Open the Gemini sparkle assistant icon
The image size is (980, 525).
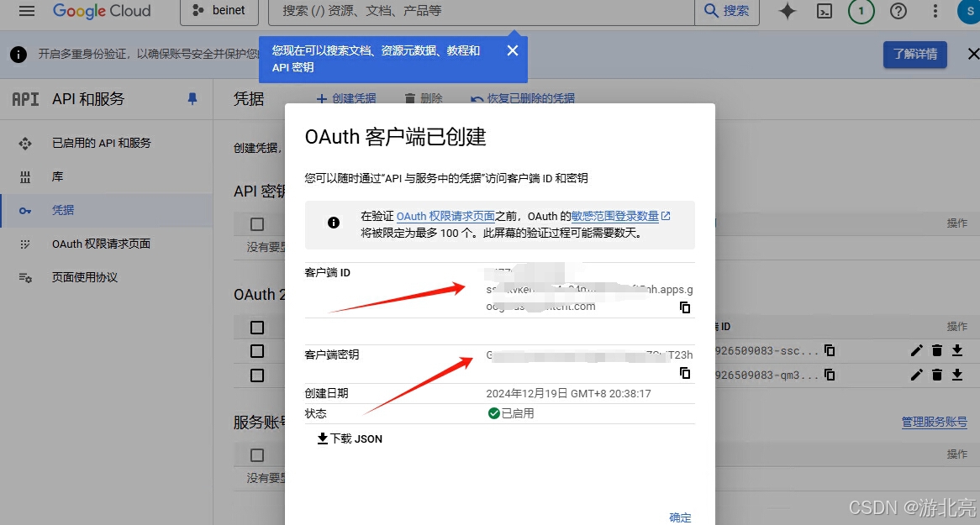coord(788,11)
